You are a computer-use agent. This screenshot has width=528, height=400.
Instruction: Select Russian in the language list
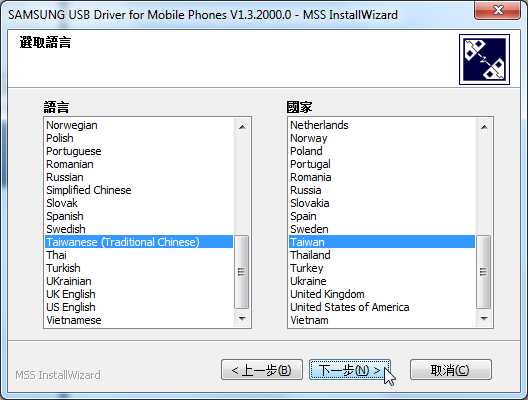tap(139, 177)
